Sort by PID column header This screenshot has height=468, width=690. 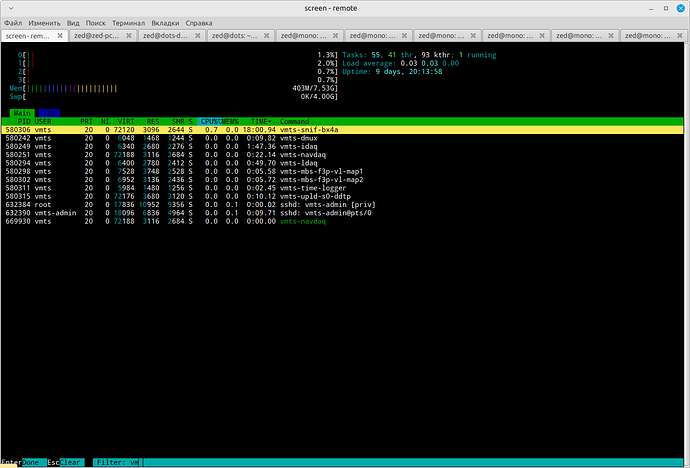click(22, 122)
